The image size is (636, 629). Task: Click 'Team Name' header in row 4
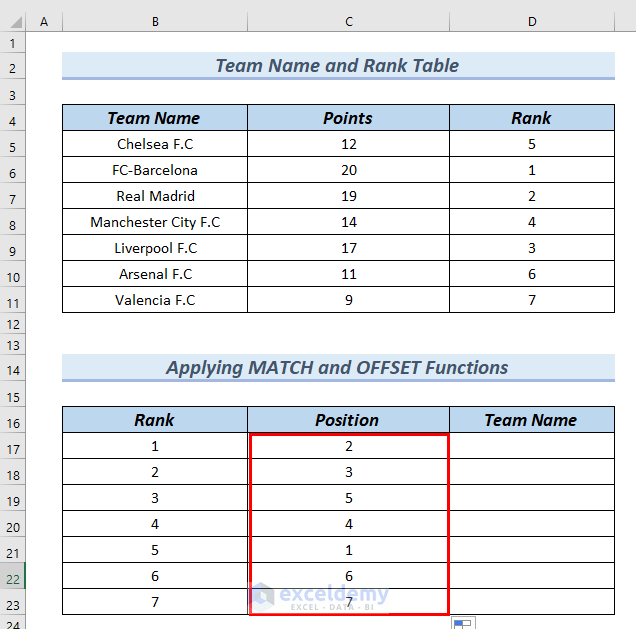point(155,118)
